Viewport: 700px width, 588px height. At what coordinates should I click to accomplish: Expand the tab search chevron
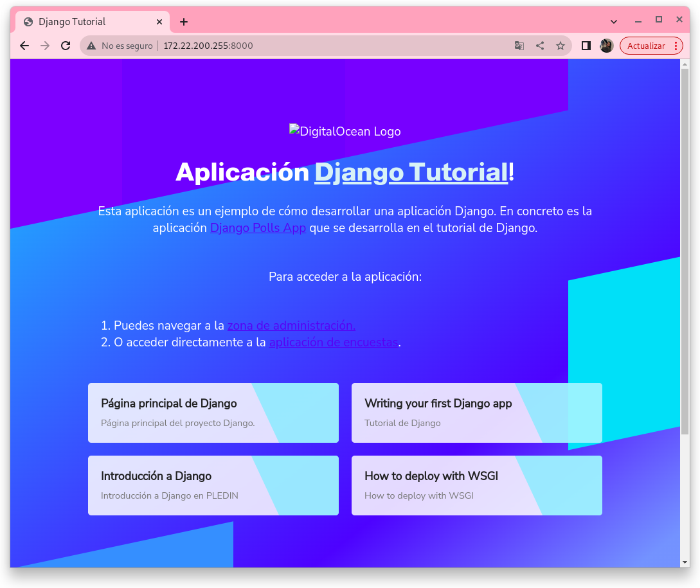614,21
